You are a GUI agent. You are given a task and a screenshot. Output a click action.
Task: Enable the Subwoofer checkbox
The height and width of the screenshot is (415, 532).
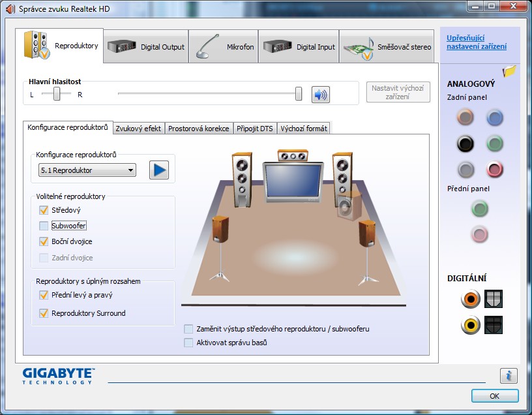(44, 226)
